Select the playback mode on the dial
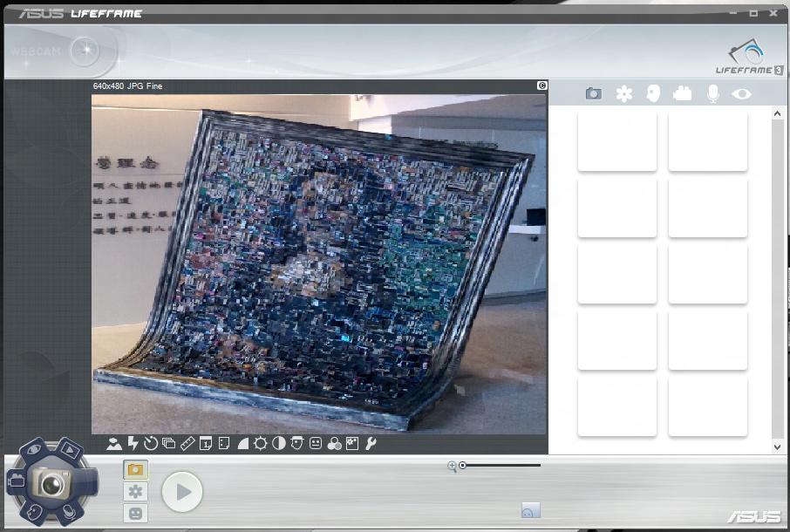The image size is (790, 532). [70, 449]
